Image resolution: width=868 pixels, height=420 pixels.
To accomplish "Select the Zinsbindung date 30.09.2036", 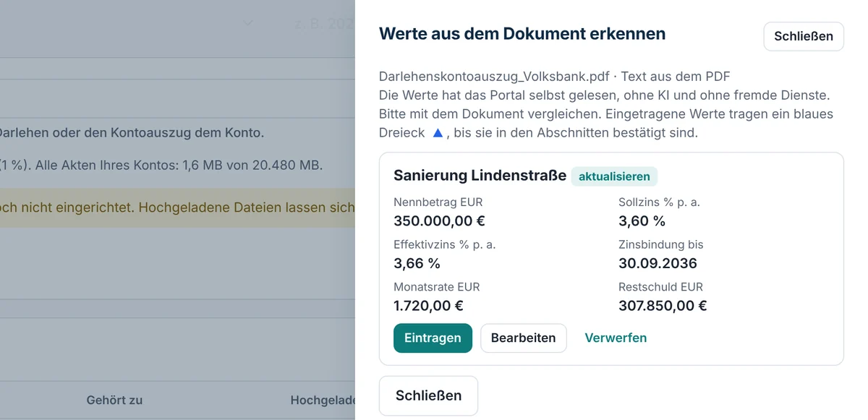I will pos(658,263).
